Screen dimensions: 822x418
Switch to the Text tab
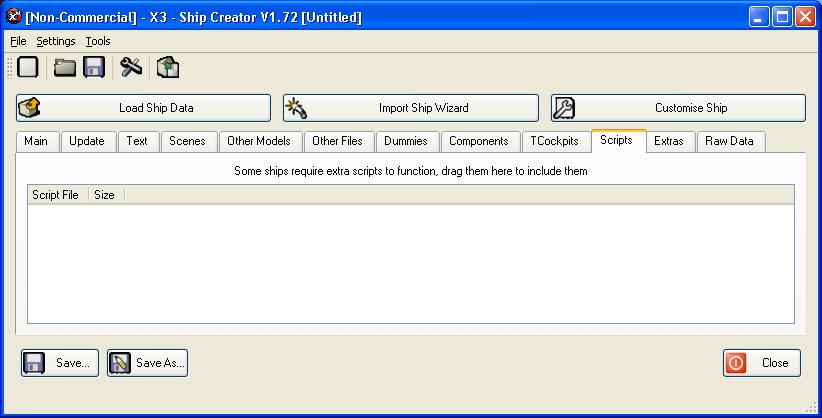137,142
